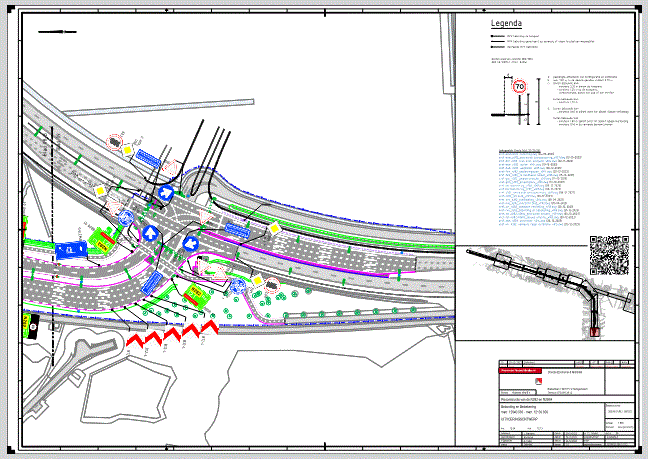Click the red highlighted section in overview map
Screen dimensions: 648x459
click(597, 331)
